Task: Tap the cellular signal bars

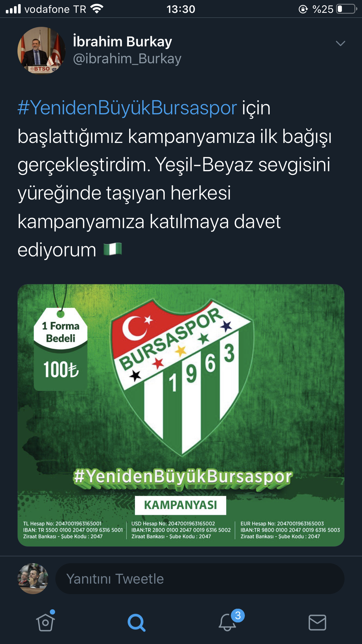Action: (x=13, y=9)
